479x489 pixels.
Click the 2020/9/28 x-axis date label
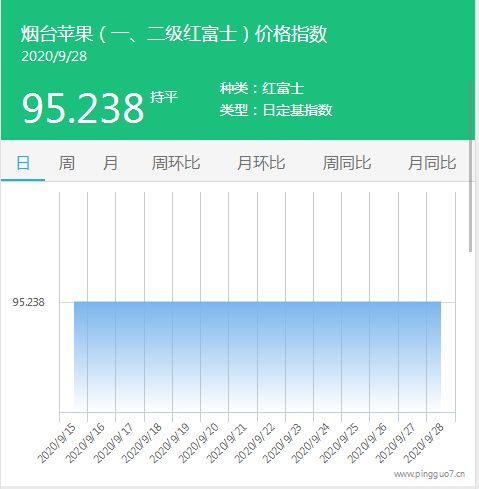pos(424,443)
